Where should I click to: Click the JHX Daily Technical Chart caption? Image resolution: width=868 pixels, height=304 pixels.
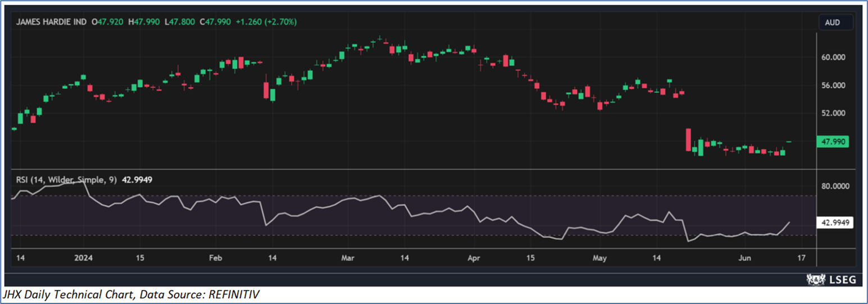pyautogui.click(x=132, y=294)
